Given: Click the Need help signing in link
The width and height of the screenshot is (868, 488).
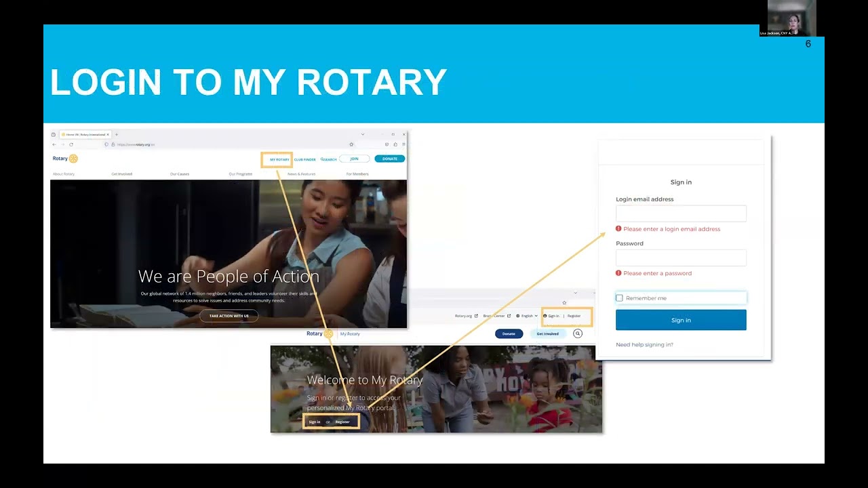Looking at the screenshot, I should [644, 345].
